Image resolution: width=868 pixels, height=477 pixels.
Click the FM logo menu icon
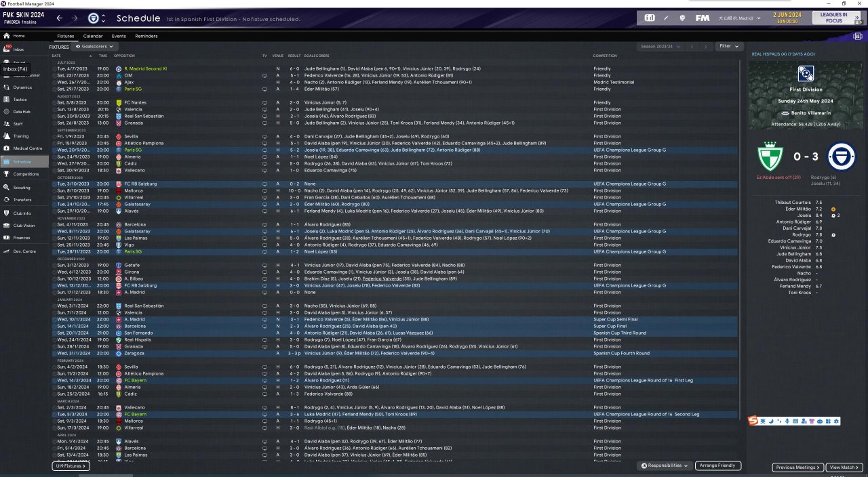pos(702,18)
